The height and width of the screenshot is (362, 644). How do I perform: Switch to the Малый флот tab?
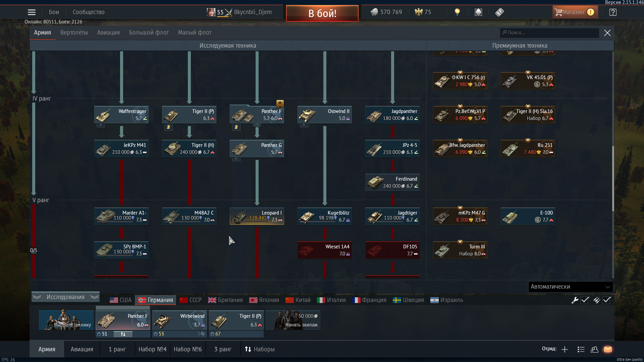pyautogui.click(x=195, y=33)
